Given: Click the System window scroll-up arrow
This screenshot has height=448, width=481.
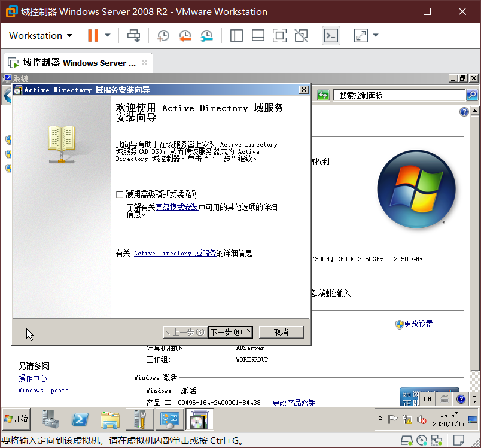Looking at the screenshot, I should pos(474,111).
